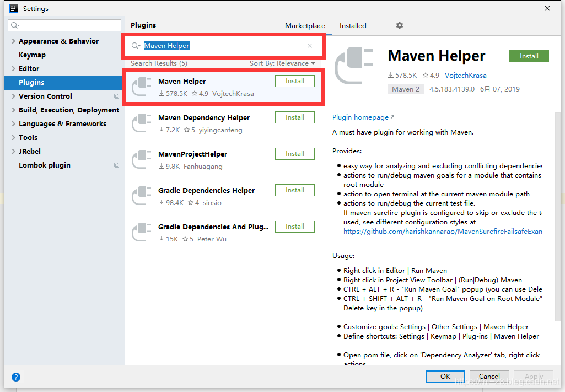Screen dimensions: 565x392
Task: Click the settings search magnifier icon
Action: (x=15, y=25)
